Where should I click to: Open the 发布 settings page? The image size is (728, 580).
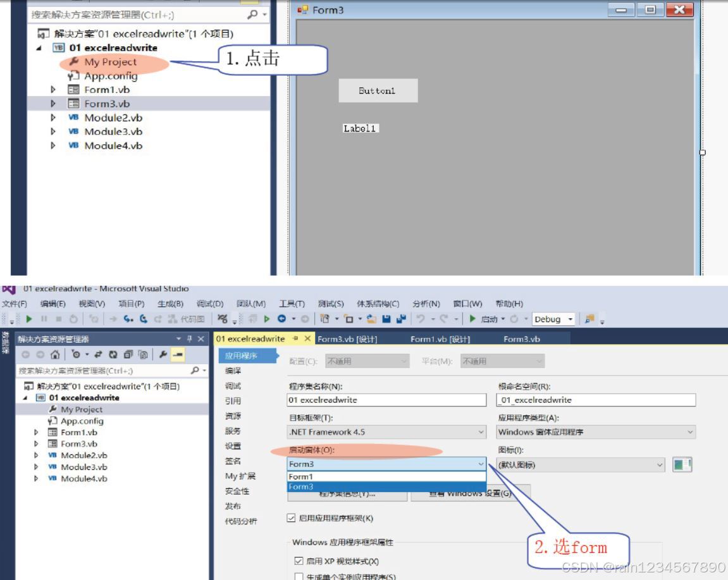point(233,506)
